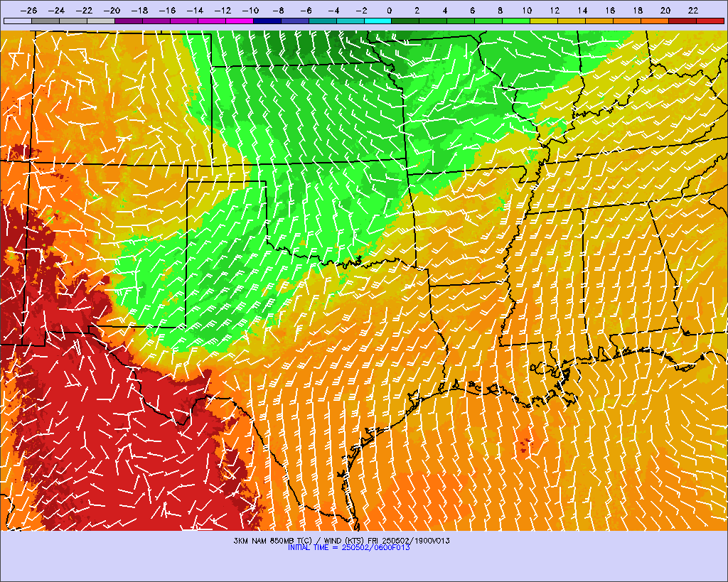Select the "-12" scale label
This screenshot has height=582, width=728.
223,11
